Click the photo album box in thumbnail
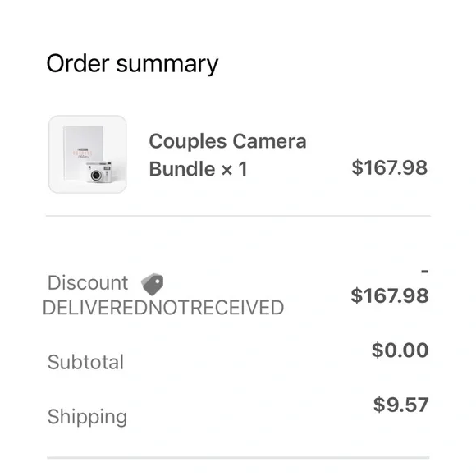The width and height of the screenshot is (476, 476). coord(83,146)
